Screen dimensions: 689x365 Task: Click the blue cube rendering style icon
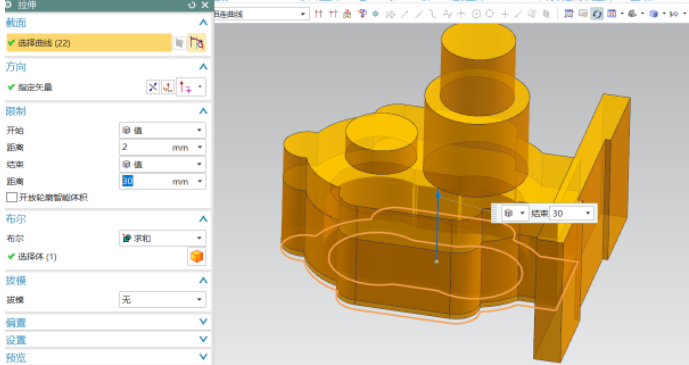tap(653, 14)
